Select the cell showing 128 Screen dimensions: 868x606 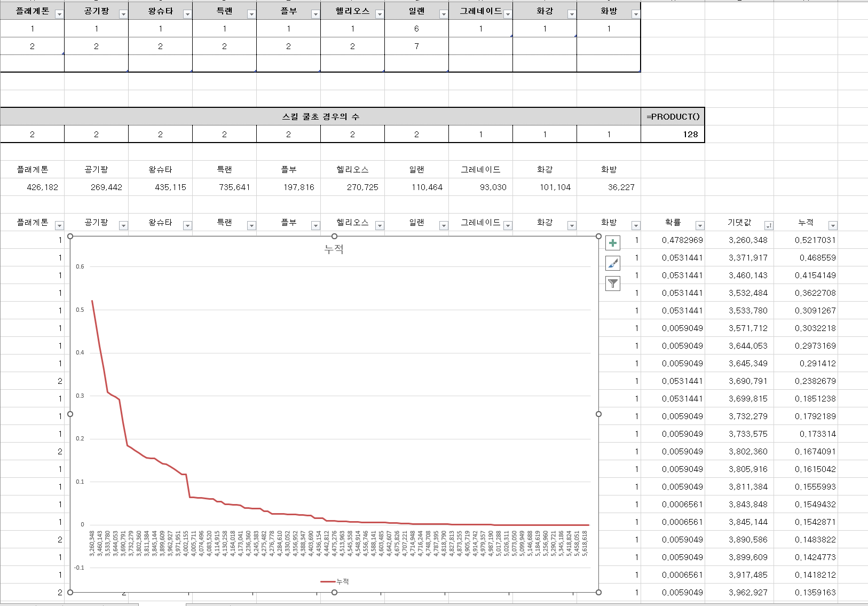pyautogui.click(x=673, y=135)
